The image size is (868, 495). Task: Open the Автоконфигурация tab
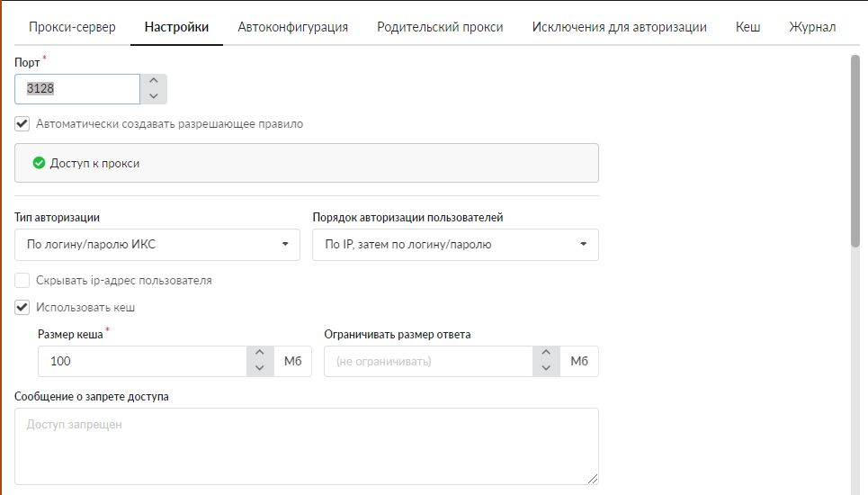pos(292,27)
